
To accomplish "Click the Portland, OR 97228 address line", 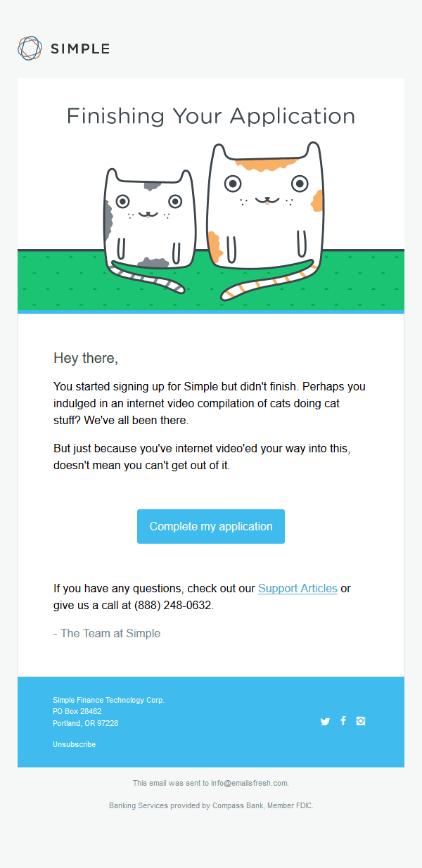I will pyautogui.click(x=86, y=723).
